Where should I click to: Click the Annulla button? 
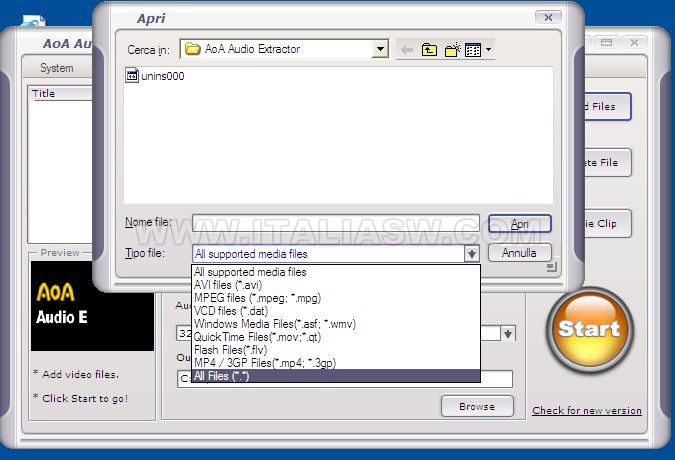click(x=520, y=253)
